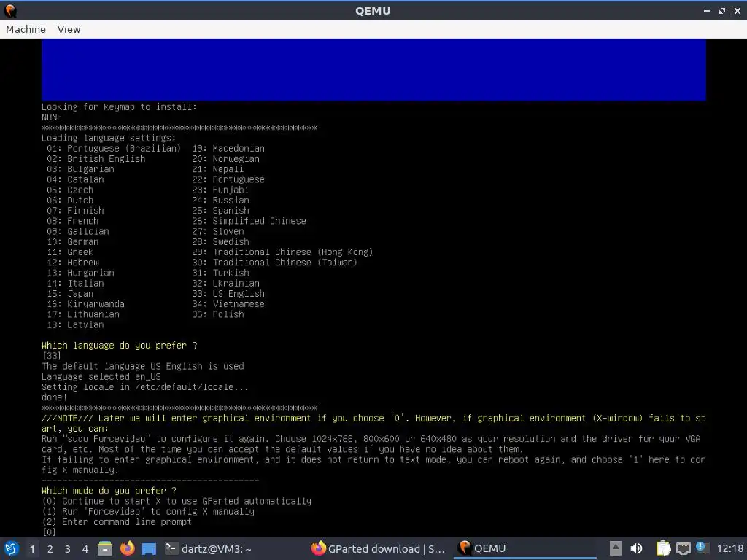
Task: Open the update notification tray icon
Action: click(x=701, y=547)
